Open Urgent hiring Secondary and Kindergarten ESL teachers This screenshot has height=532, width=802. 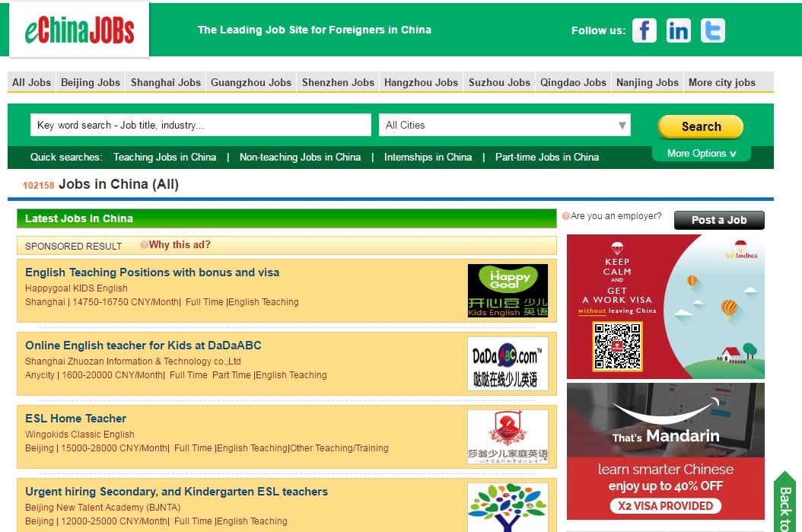click(x=177, y=492)
